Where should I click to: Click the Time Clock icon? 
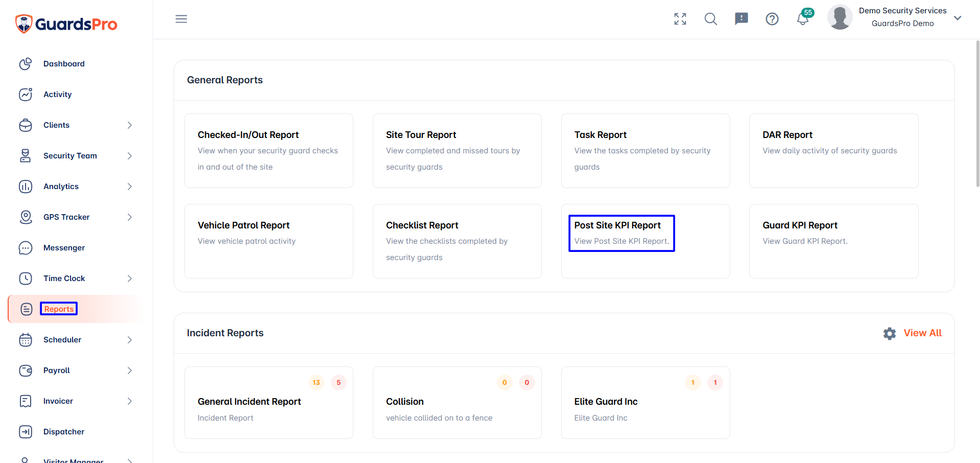[26, 279]
